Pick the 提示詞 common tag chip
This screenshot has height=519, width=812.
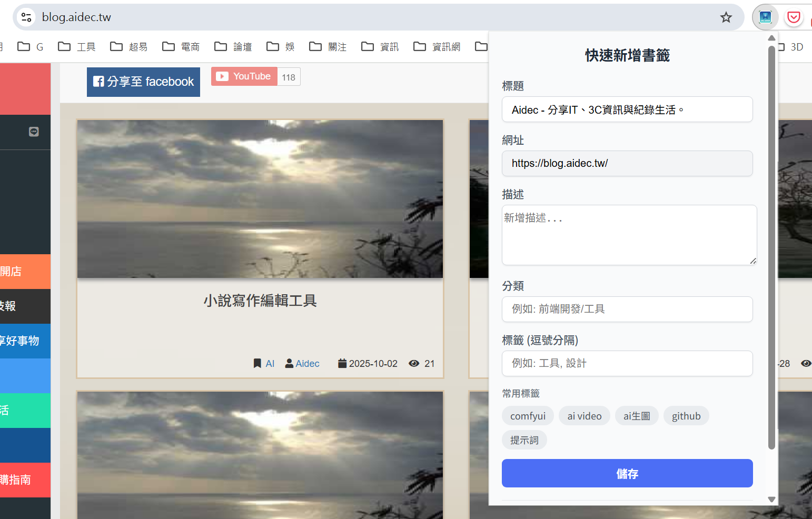pos(524,440)
